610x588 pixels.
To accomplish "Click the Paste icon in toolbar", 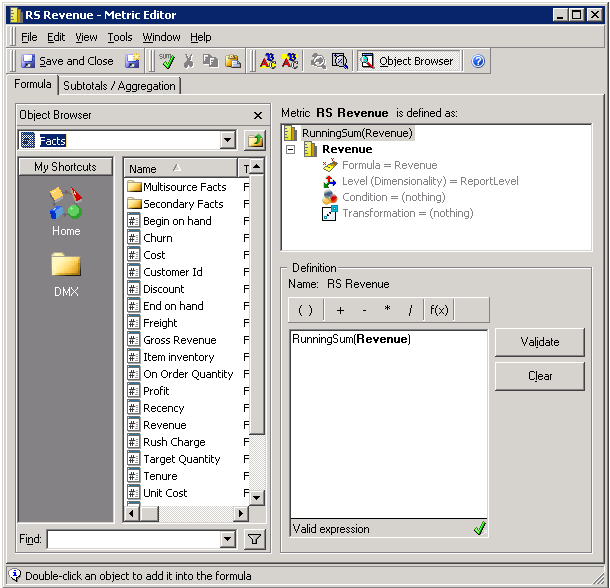I will (x=232, y=61).
